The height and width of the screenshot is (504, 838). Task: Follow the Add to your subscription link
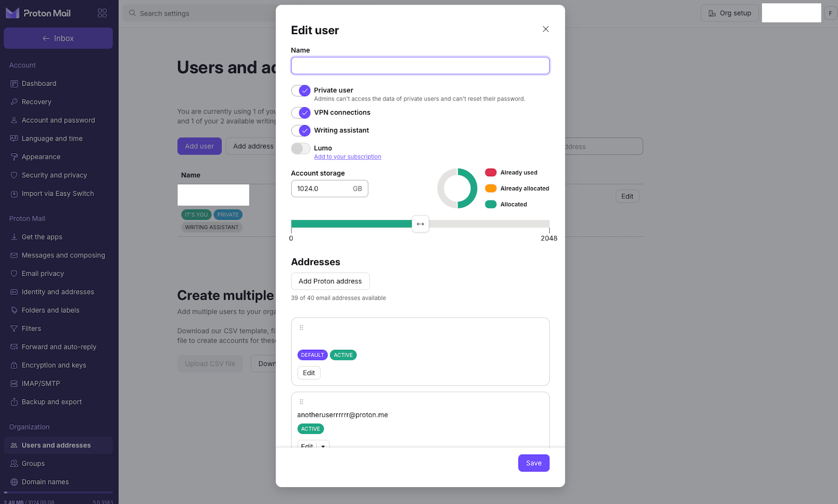pyautogui.click(x=347, y=157)
